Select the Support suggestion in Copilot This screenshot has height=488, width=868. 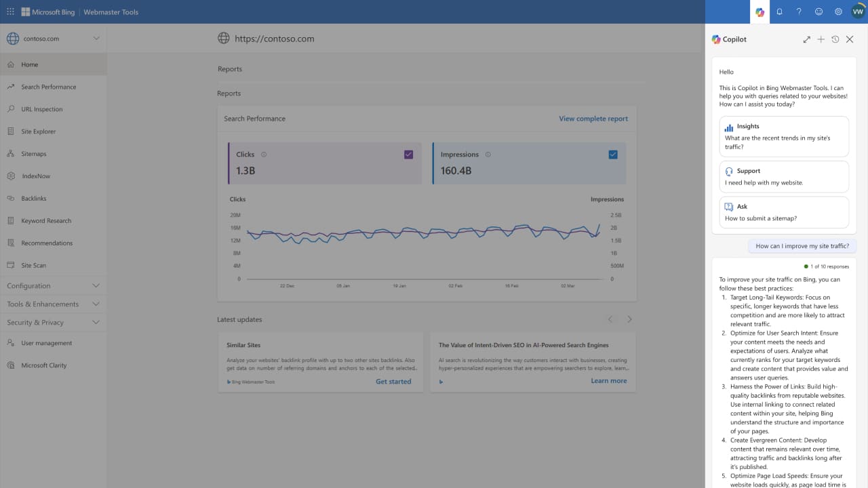(x=784, y=177)
